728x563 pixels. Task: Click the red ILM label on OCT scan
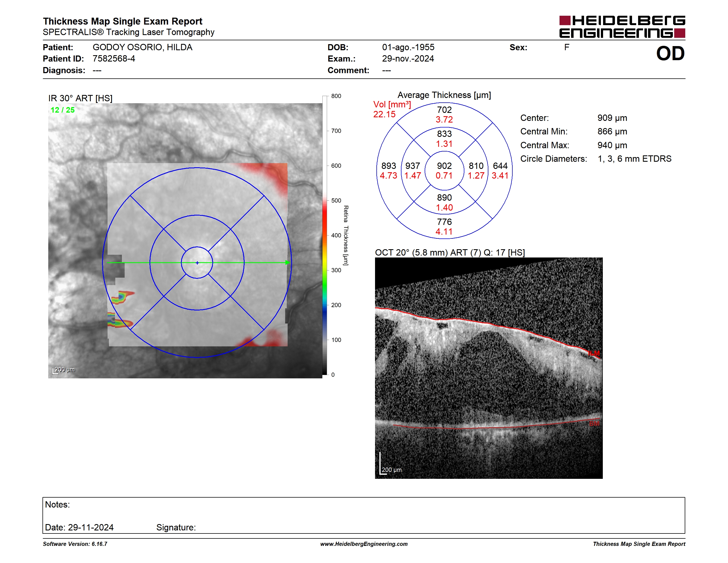click(594, 353)
